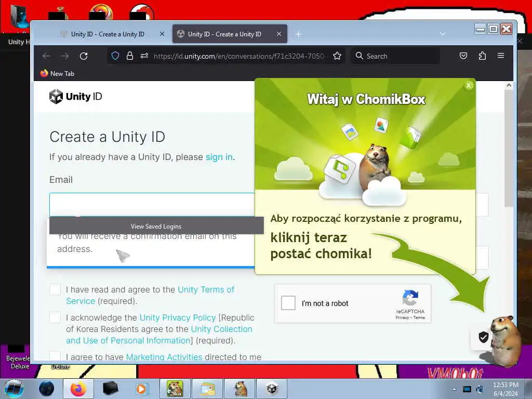Expand the list all tabs chevron
532x399 pixels.
443,34
